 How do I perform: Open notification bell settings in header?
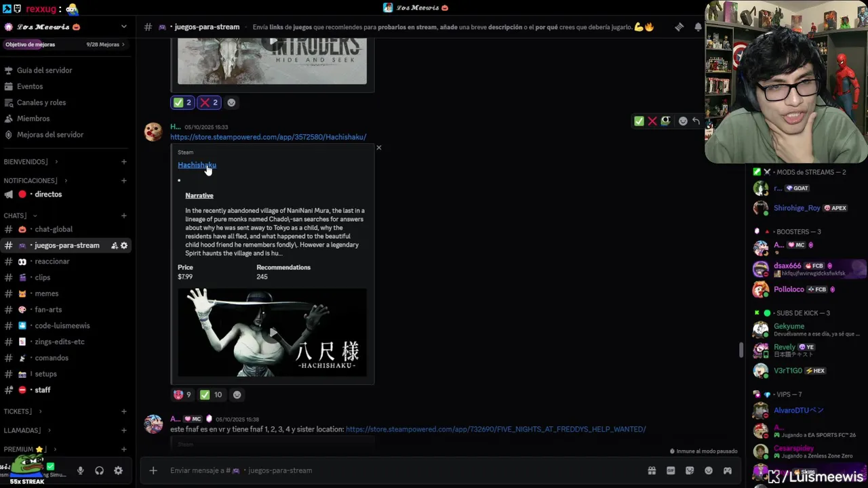click(x=698, y=27)
